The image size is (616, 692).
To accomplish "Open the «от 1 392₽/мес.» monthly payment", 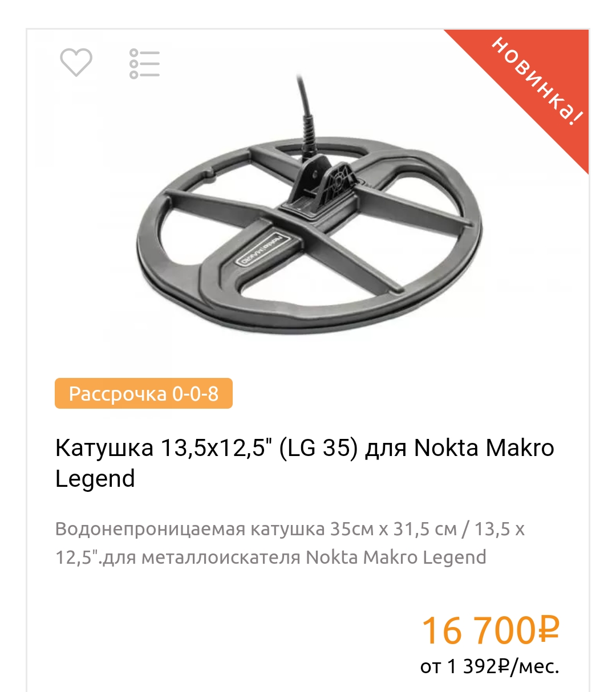I will pos(490,666).
